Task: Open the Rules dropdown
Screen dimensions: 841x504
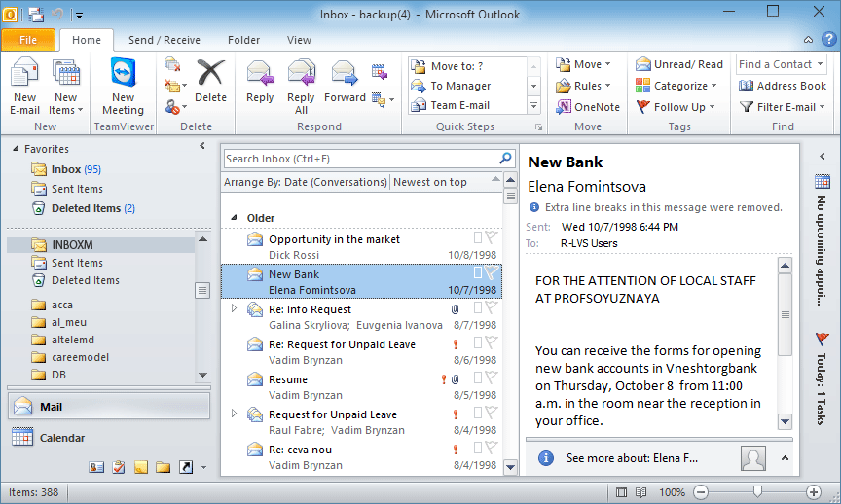Action: tap(584, 86)
